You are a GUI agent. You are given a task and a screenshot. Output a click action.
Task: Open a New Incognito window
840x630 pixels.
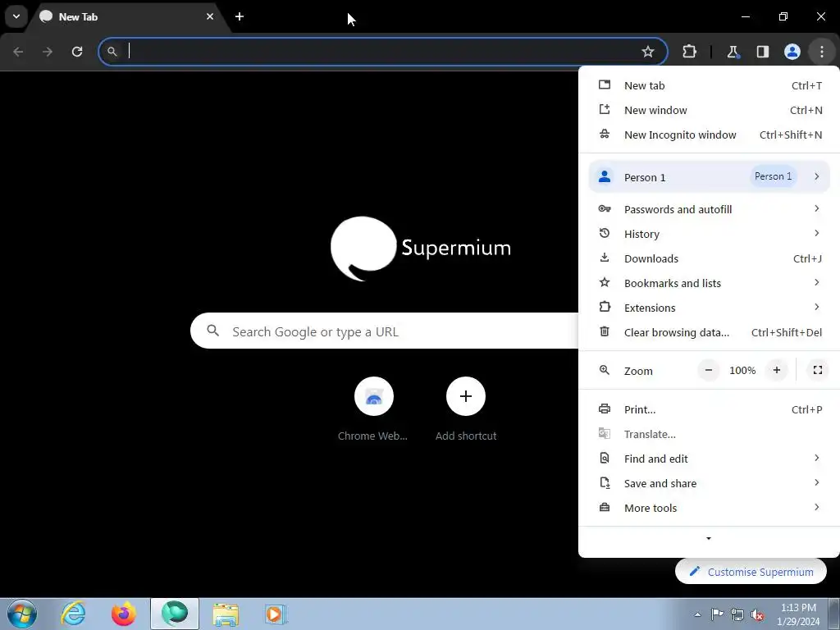[x=710, y=135]
